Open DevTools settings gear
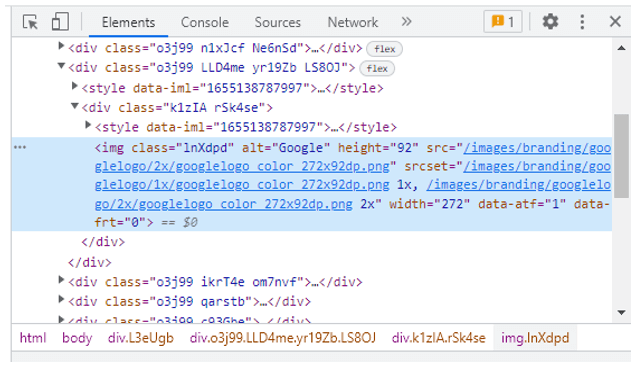 [550, 21]
